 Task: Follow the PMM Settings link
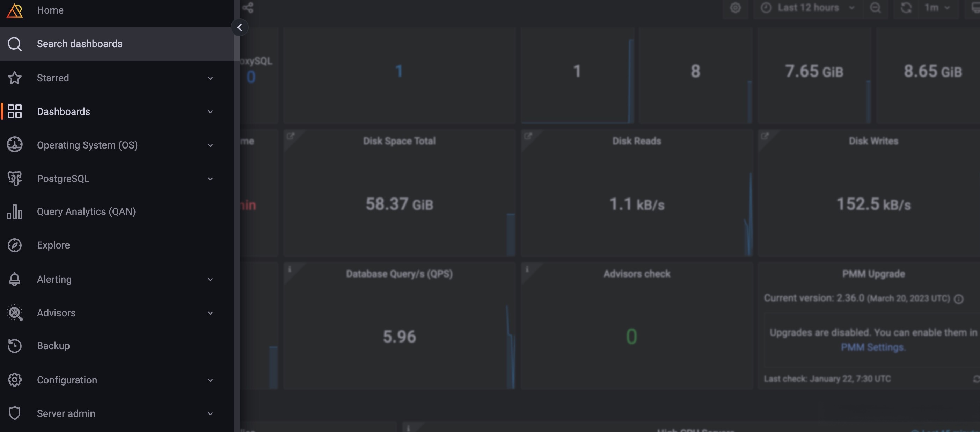coord(873,347)
